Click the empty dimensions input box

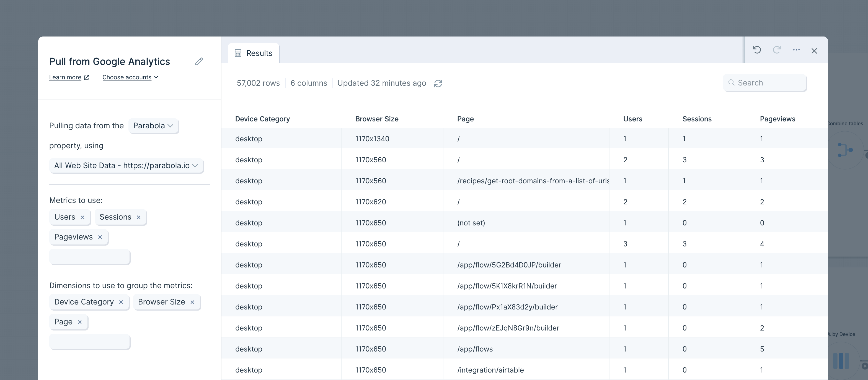[90, 342]
